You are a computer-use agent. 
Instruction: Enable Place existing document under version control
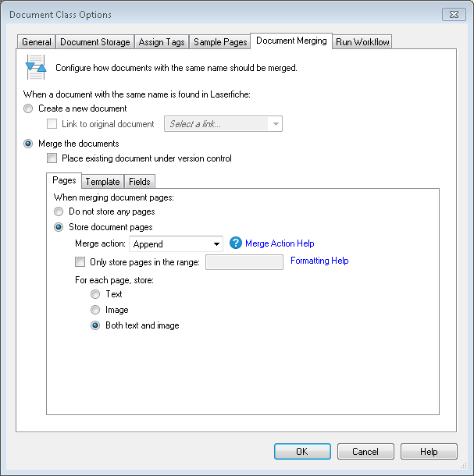52,158
